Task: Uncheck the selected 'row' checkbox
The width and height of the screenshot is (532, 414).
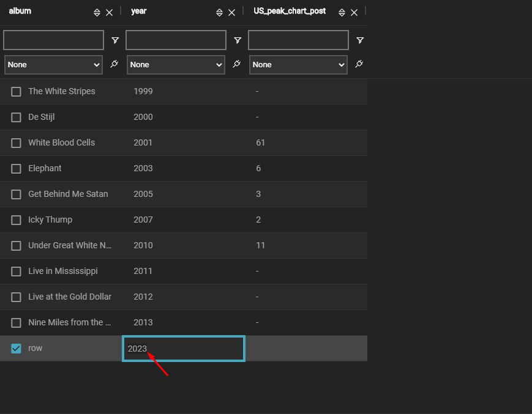Action: pyautogui.click(x=17, y=349)
